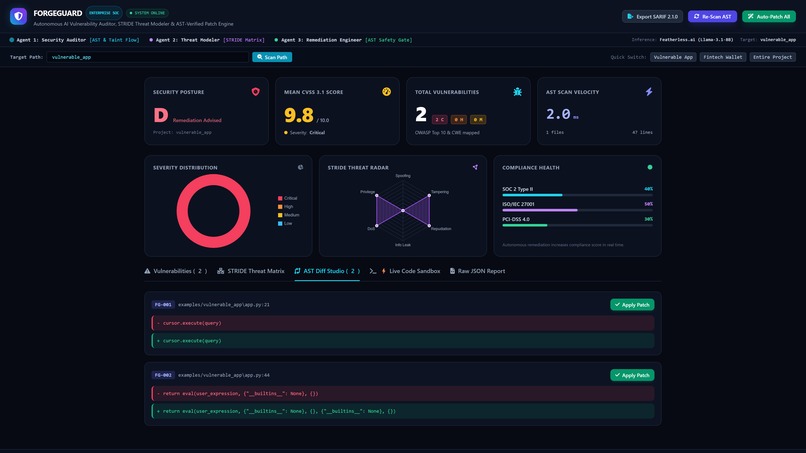Click the SOC 2 Type II progress bar

click(x=577, y=195)
